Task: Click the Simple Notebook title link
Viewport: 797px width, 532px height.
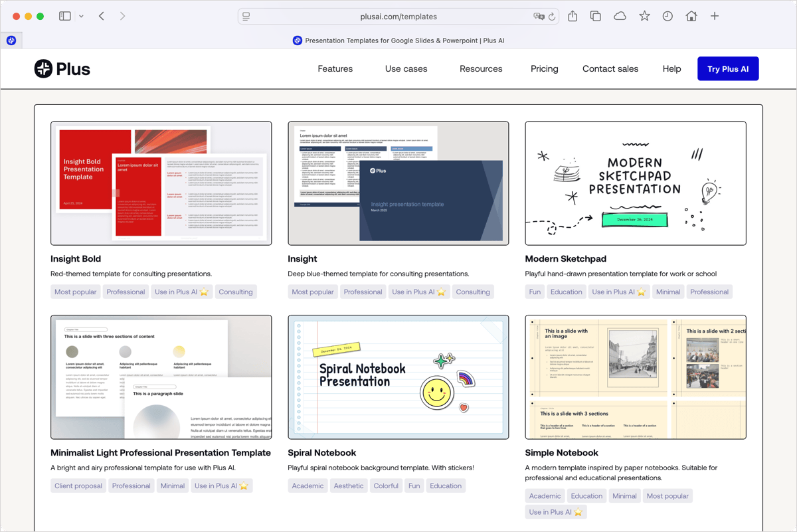Action: (x=562, y=453)
